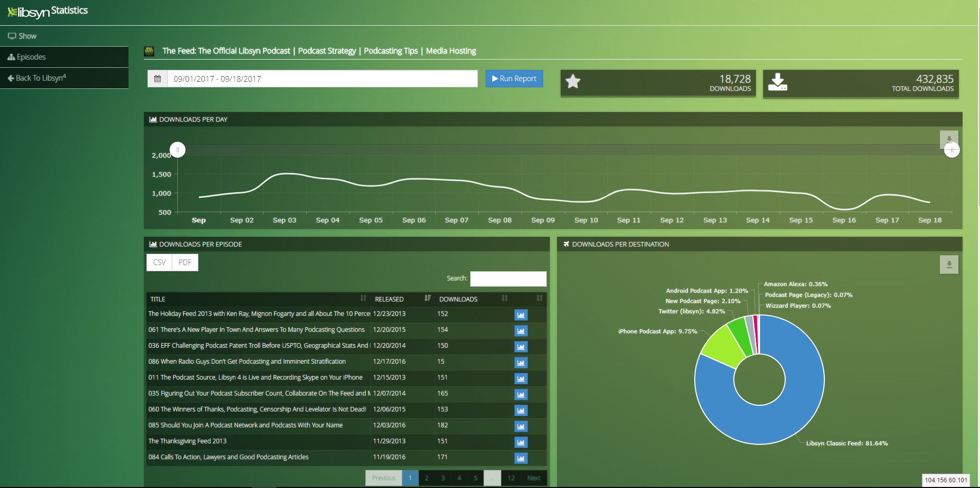Click the Libsyn Classic Feed: 81.64% label
The width and height of the screenshot is (980, 488).
(847, 443)
